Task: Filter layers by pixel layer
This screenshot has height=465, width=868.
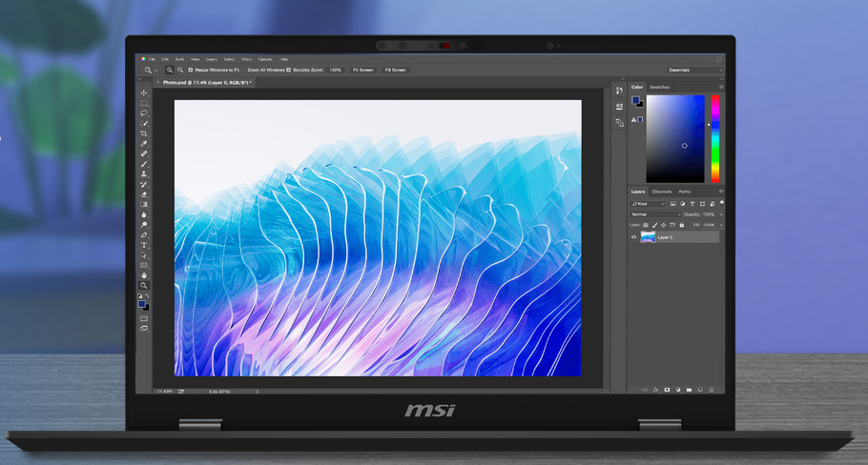Action: pos(673,204)
